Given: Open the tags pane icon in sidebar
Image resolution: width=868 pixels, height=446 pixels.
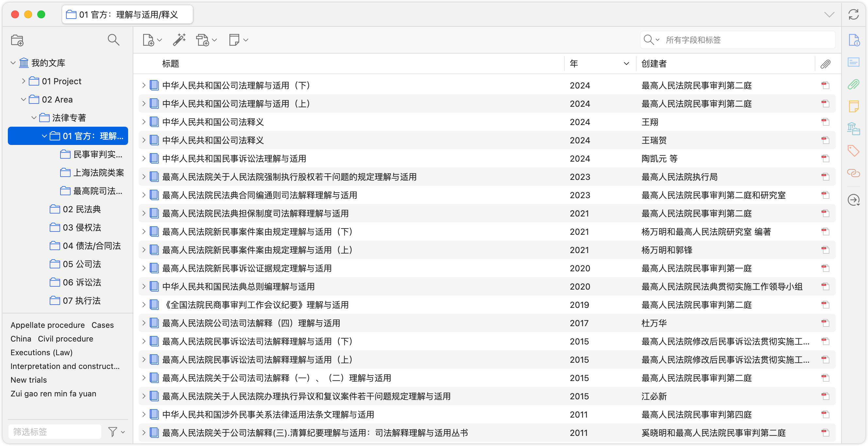Looking at the screenshot, I should (854, 151).
